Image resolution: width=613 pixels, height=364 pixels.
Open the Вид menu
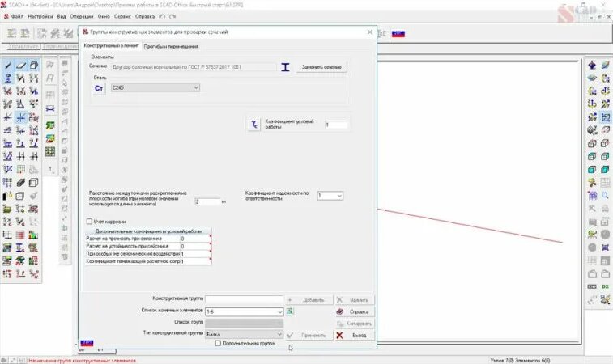click(62, 16)
